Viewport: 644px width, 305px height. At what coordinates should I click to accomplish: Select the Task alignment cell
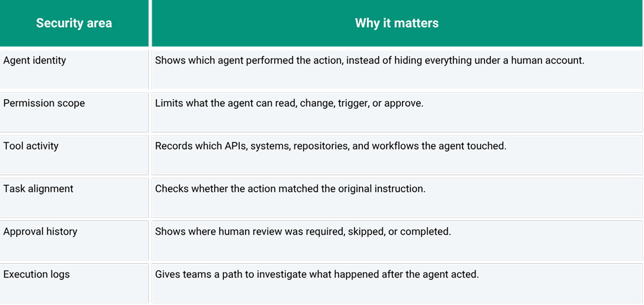coord(74,198)
